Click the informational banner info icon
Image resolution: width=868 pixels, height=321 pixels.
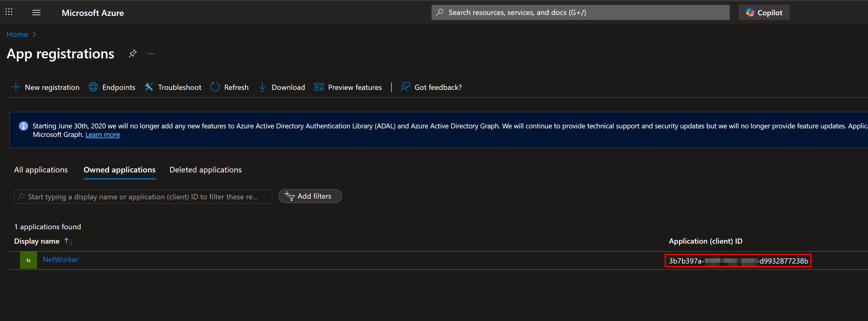23,126
